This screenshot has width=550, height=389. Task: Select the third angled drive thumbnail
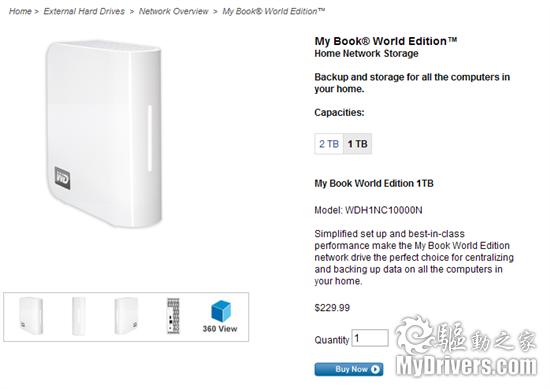(126, 316)
